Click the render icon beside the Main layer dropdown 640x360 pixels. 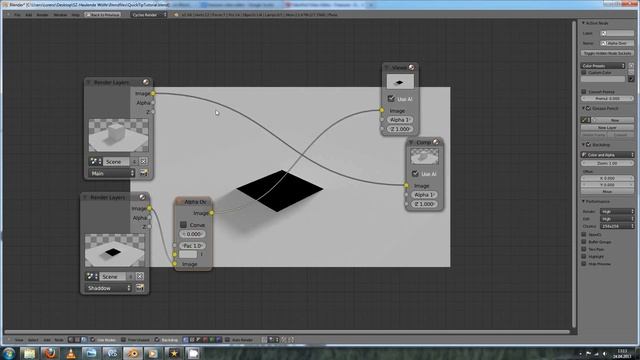pos(144,173)
